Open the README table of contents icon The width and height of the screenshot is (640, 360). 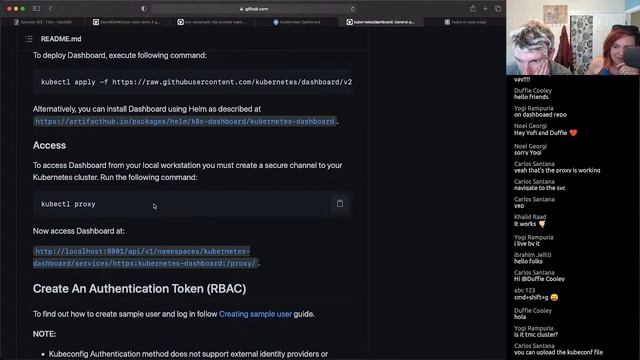point(29,39)
